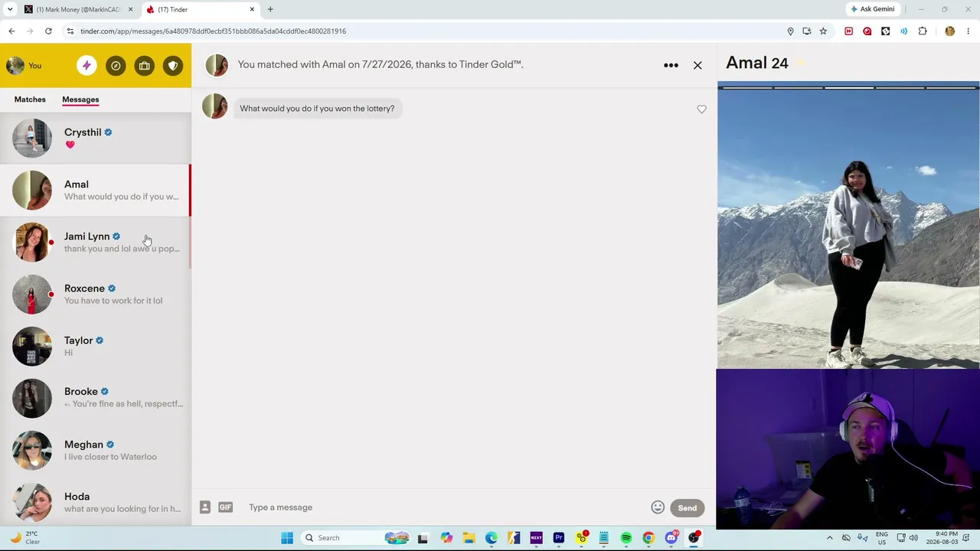
Task: Open the You profile avatar
Action: pos(15,66)
